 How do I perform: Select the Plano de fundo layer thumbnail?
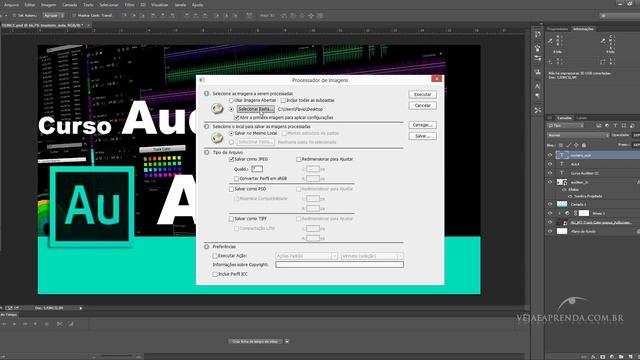[x=562, y=231]
